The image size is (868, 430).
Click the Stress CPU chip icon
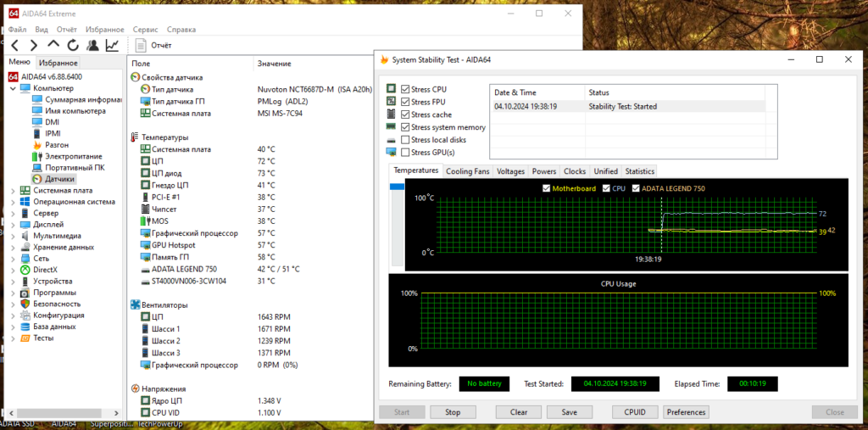point(392,89)
